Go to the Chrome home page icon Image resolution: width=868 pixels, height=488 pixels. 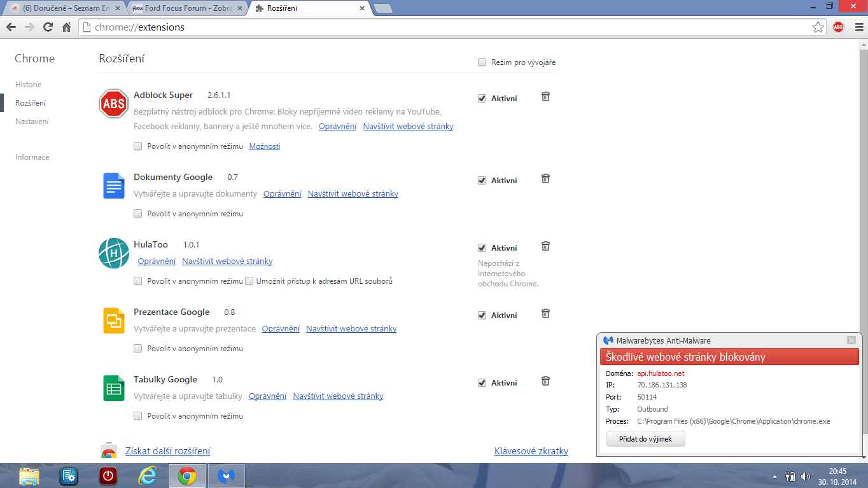[66, 27]
